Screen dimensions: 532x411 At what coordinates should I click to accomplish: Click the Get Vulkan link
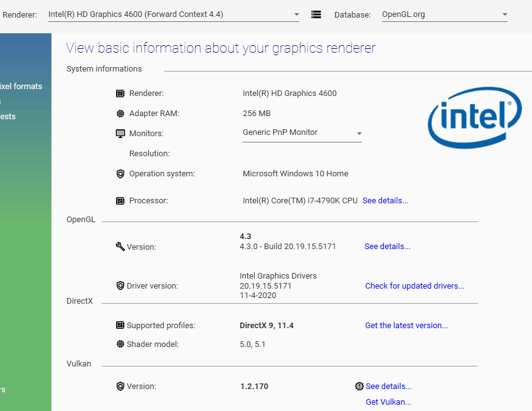388,402
